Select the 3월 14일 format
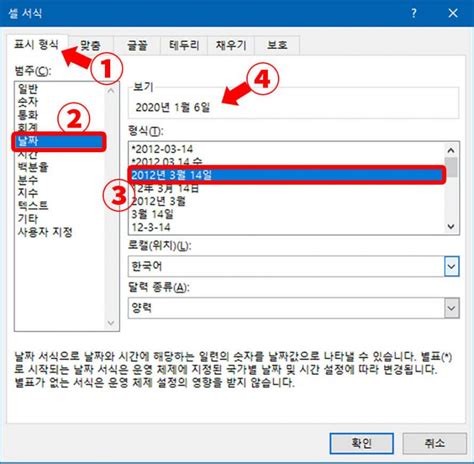This screenshot has width=474, height=464. (x=152, y=214)
